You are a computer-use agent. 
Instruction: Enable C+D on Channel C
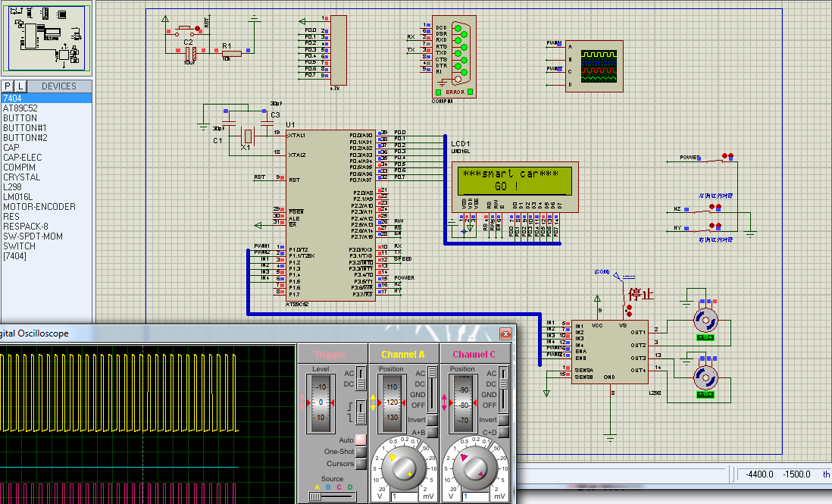pyautogui.click(x=504, y=432)
